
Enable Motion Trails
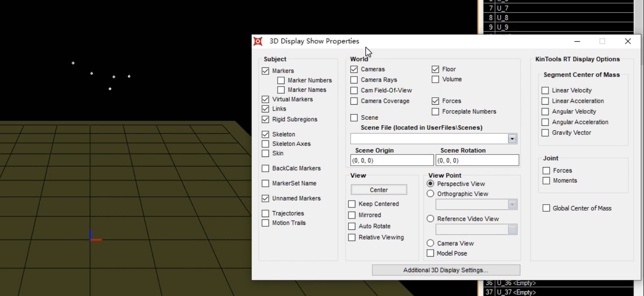pyautogui.click(x=265, y=223)
